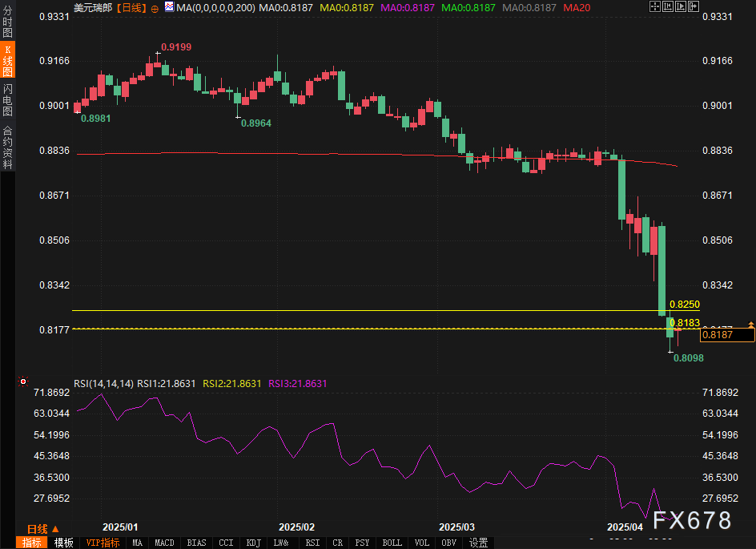The height and width of the screenshot is (549, 756).
Task: Select the K线图 sidebar tab
Action: 7,62
